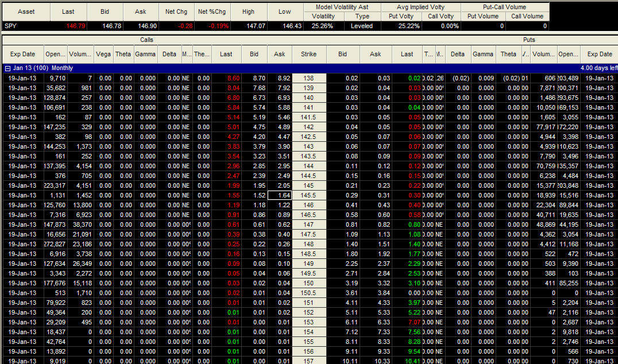Sort by the Asset column header

tap(26, 12)
